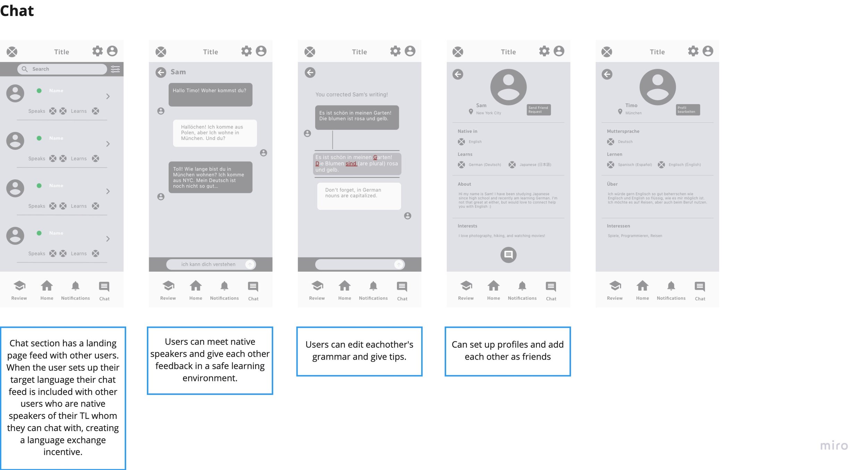
Task: Click the Search bar in chat landing
Action: [x=62, y=69]
